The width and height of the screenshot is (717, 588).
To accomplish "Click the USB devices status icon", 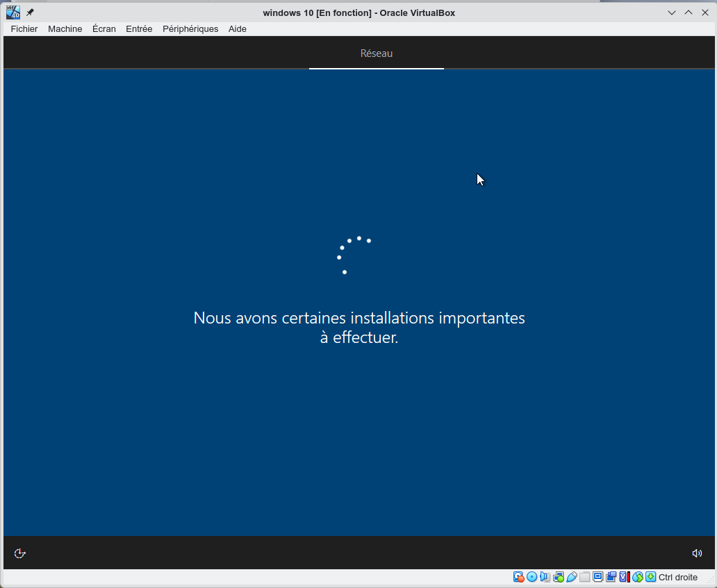I will click(x=572, y=577).
